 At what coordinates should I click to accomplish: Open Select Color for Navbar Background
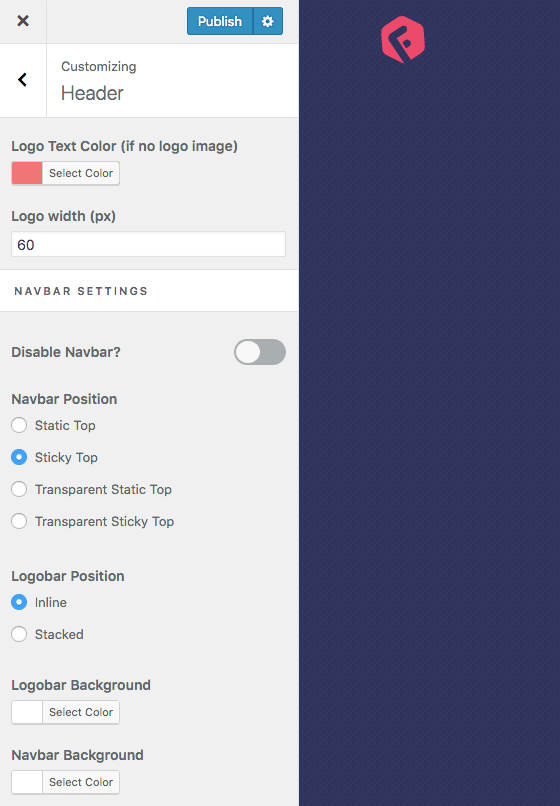click(81, 782)
